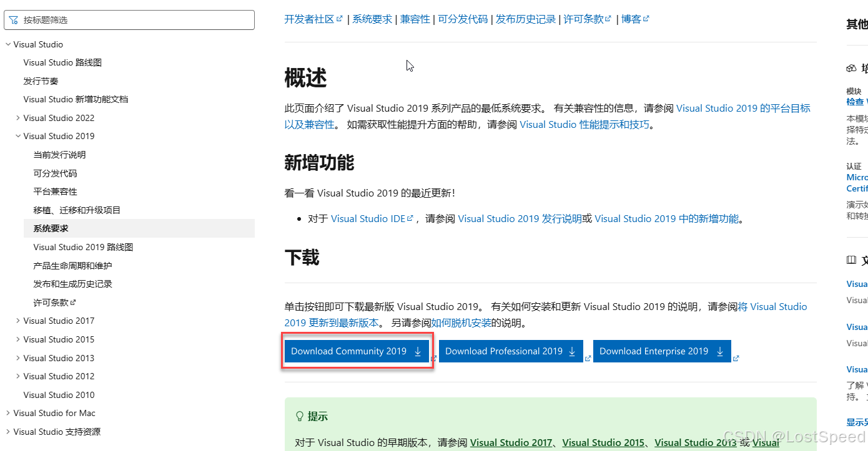Open Visual Studio 2019 中的新增功能 link
The image size is (868, 451).
coord(666,218)
